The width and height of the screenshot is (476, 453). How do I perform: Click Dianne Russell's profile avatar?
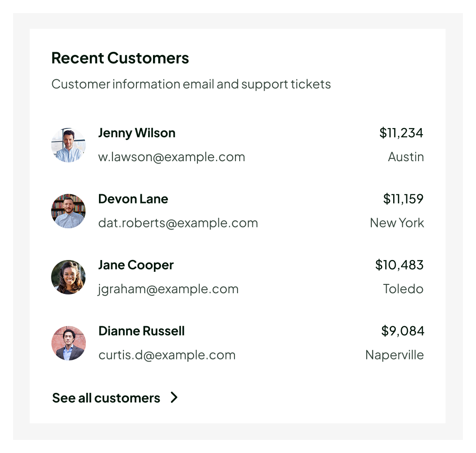point(68,343)
